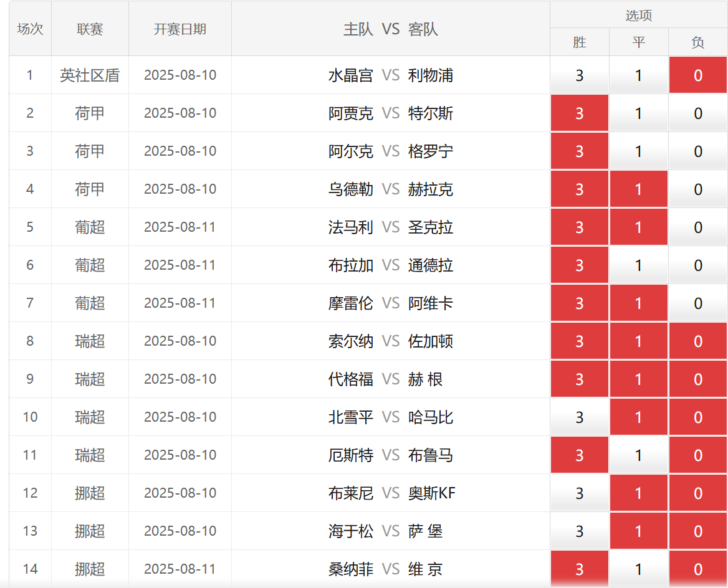Viewport: 728px width, 588px height.
Task: Select 负 0 for 阿贾克 VS 特尔斯
Action: [x=698, y=113]
